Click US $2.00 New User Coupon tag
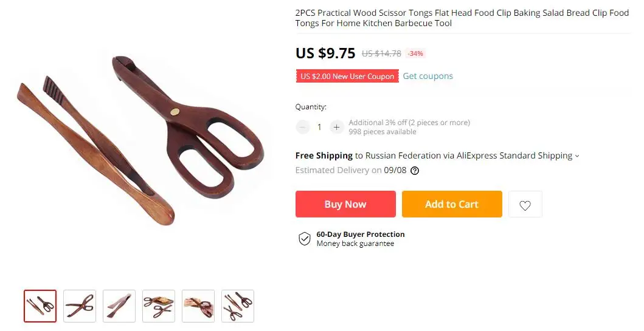The height and width of the screenshot is (331, 644). 347,76
